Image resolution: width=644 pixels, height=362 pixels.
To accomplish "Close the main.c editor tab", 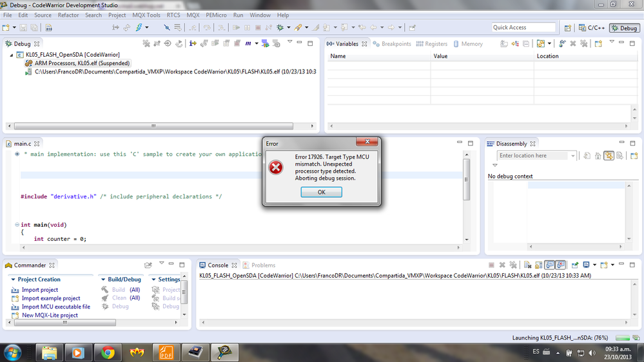I will tap(37, 144).
